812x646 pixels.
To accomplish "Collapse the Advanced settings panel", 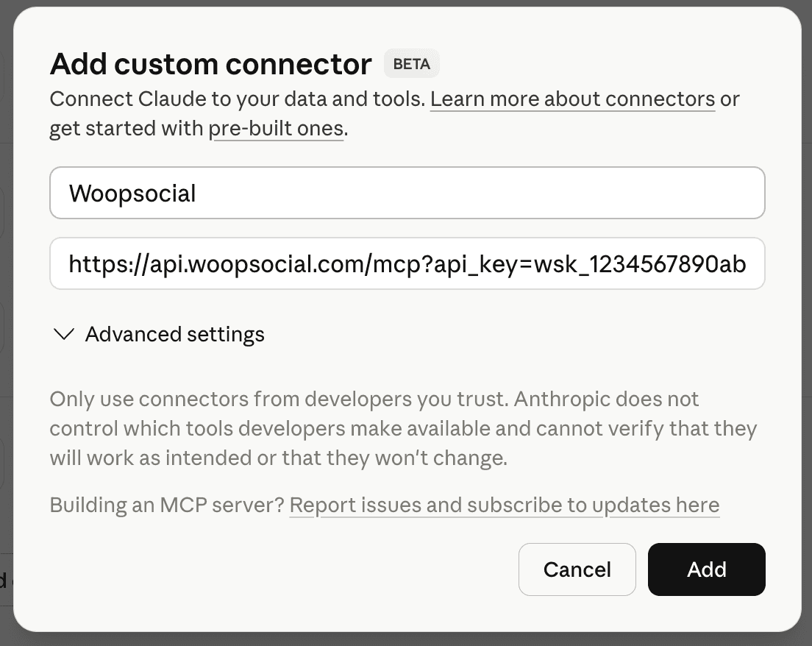I will click(x=175, y=334).
